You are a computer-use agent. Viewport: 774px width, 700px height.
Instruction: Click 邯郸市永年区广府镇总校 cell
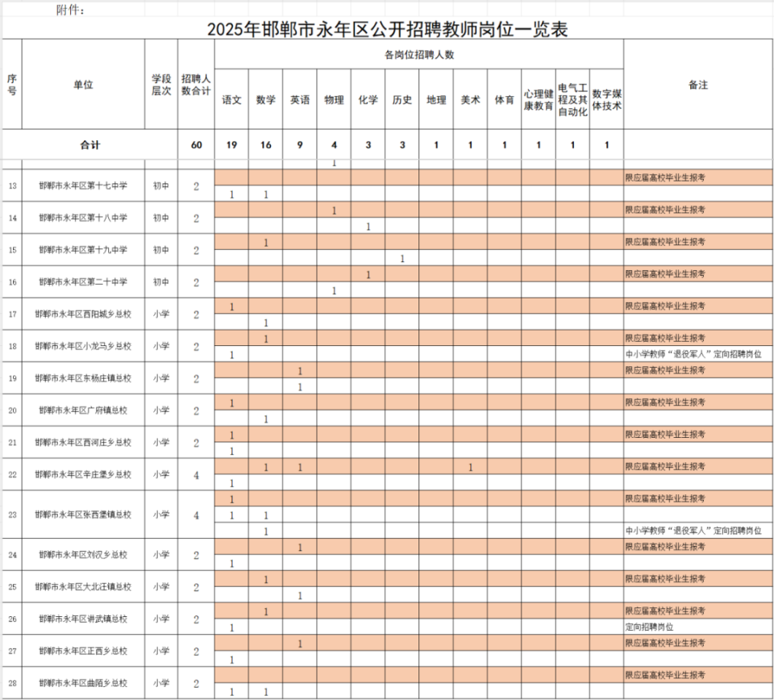click(83, 410)
